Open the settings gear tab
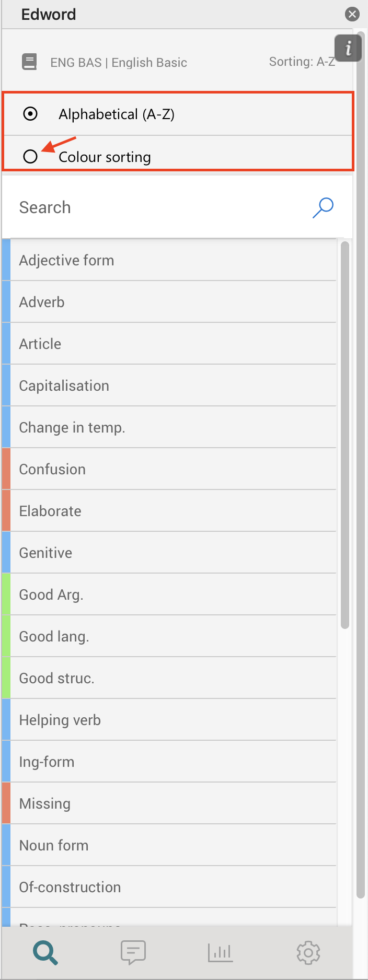This screenshot has width=368, height=980. point(308,952)
